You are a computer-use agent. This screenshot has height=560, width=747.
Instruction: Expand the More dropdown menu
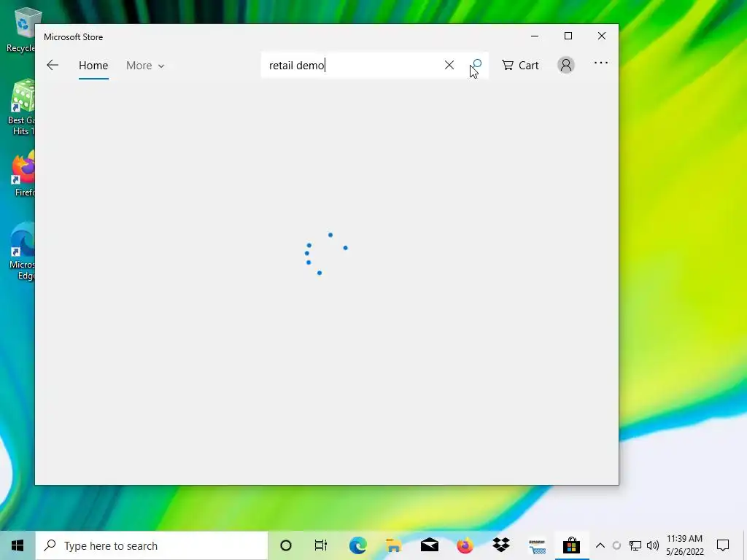tap(145, 65)
